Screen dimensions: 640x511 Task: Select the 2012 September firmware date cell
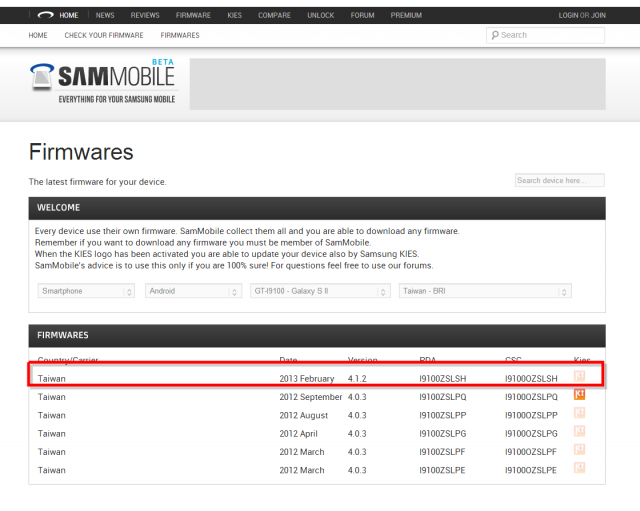pyautogui.click(x=311, y=397)
